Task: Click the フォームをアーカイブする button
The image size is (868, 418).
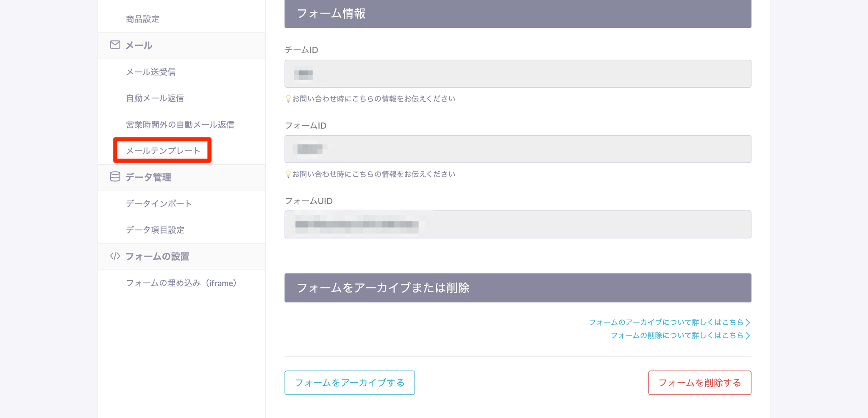Action: click(x=350, y=383)
